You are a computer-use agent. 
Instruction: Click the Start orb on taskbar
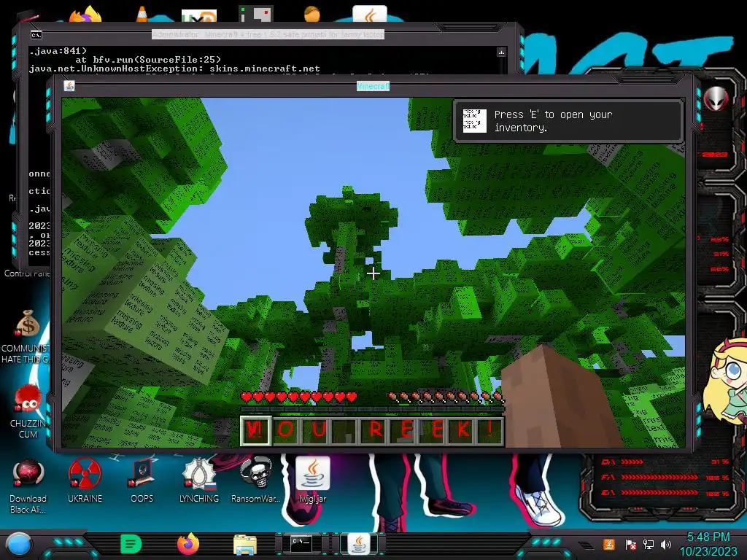point(18,544)
